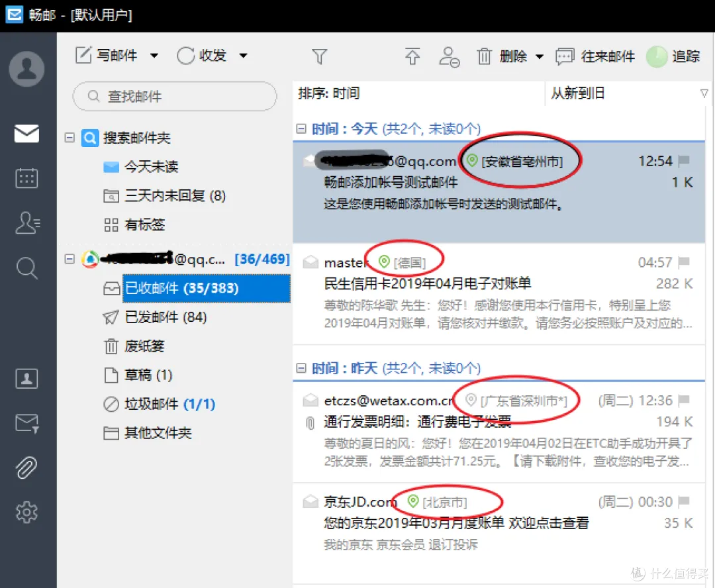Open the 草稿 (1) drafts folder
Viewport: 715px width, 588px height.
pyautogui.click(x=138, y=375)
